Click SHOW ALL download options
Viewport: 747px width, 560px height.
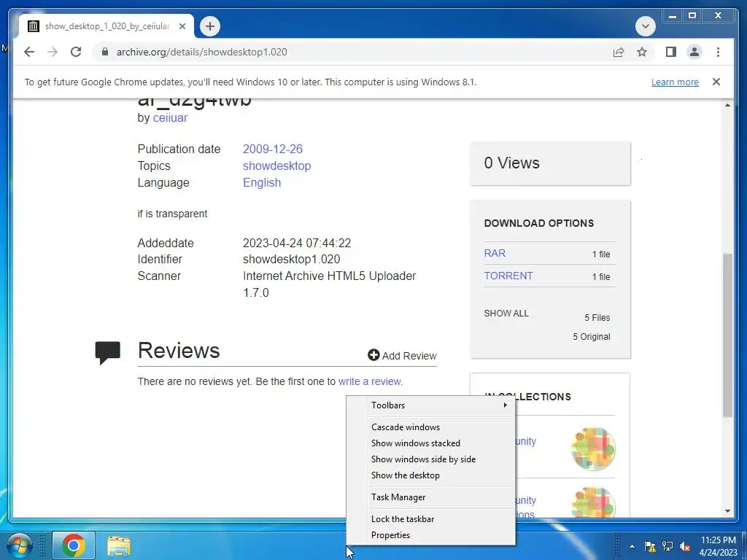point(506,314)
